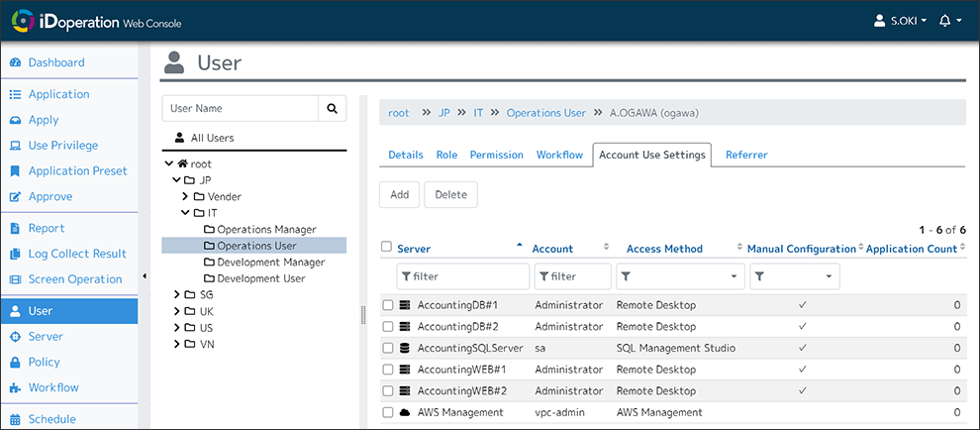This screenshot has height=430, width=980.
Task: Expand the US folder node
Action: (x=177, y=327)
